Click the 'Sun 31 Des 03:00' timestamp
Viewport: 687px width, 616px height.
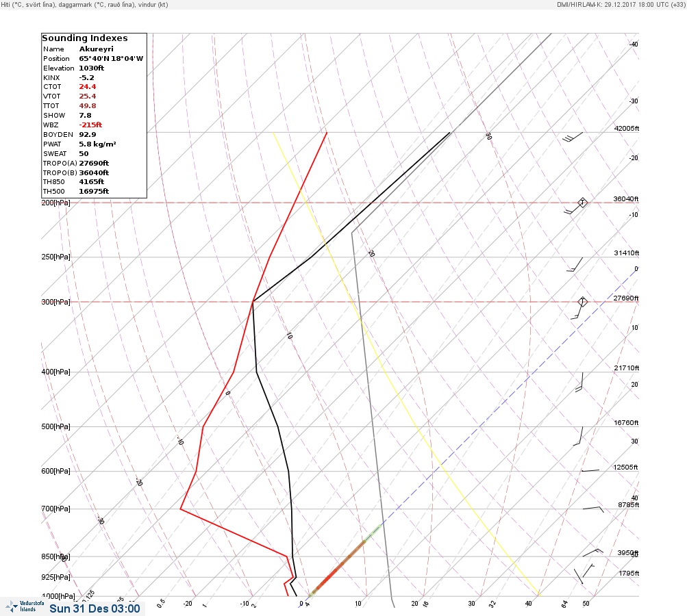[95, 608]
